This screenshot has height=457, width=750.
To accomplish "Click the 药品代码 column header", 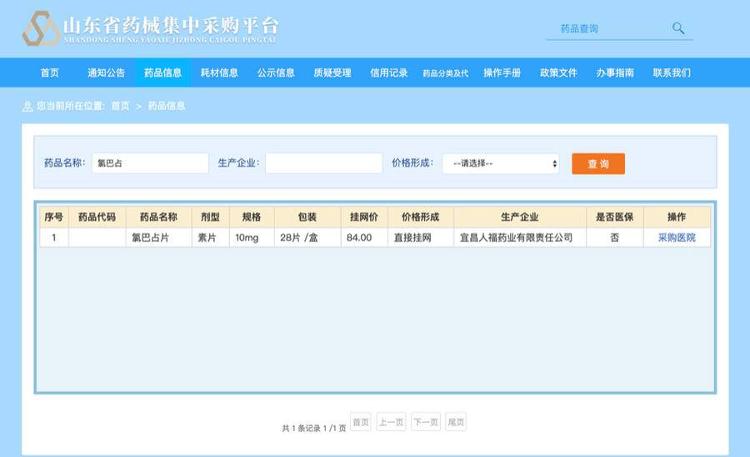I will (x=97, y=217).
